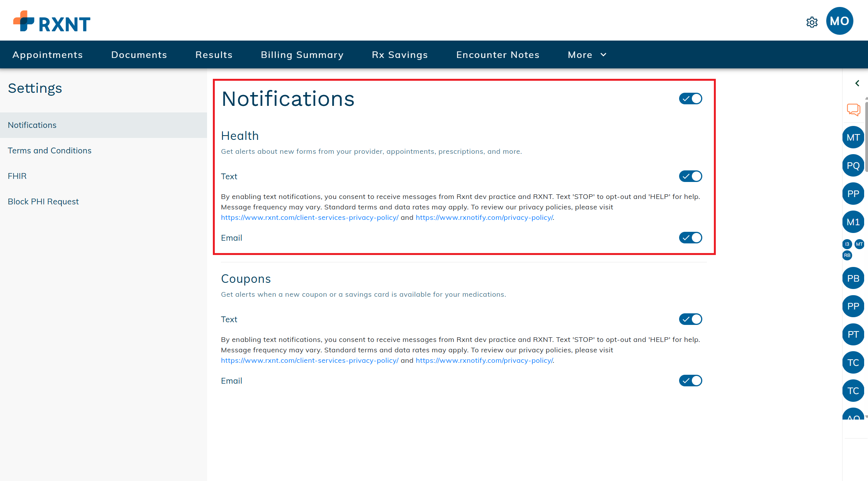
Task: Open the PT conversation avatar
Action: click(x=853, y=334)
